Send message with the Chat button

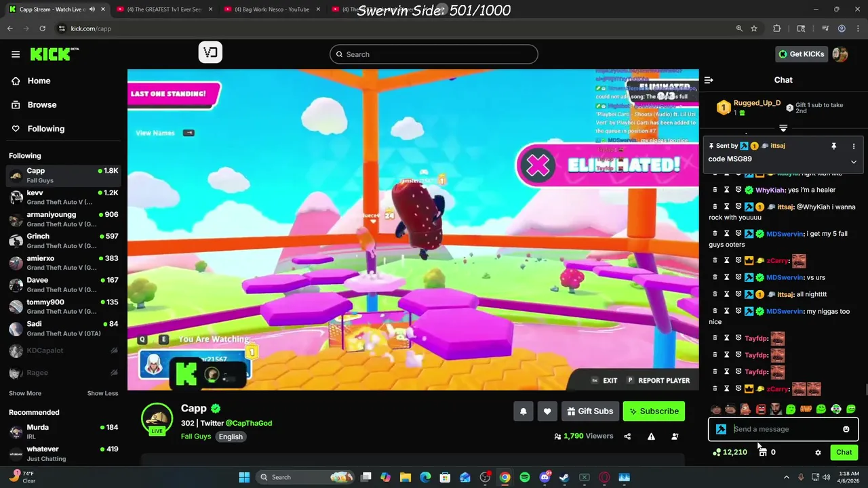(844, 452)
